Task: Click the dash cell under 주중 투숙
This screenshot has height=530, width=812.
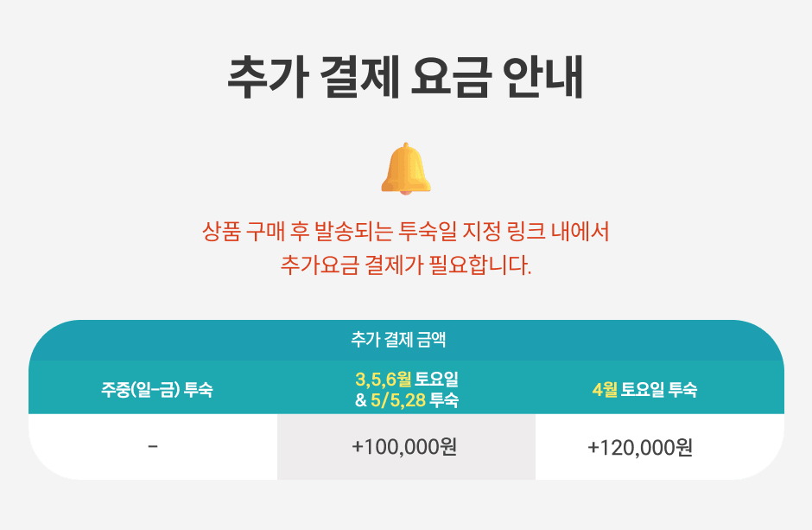Action: [153, 447]
